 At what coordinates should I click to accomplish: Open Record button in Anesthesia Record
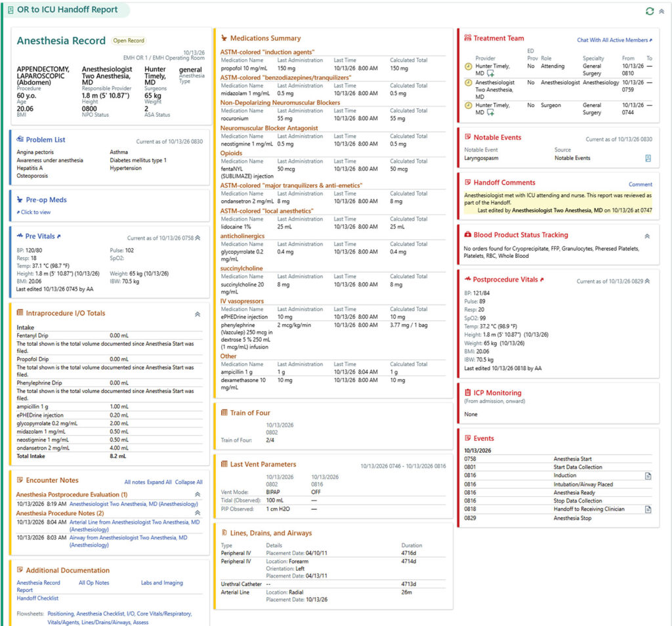click(129, 41)
